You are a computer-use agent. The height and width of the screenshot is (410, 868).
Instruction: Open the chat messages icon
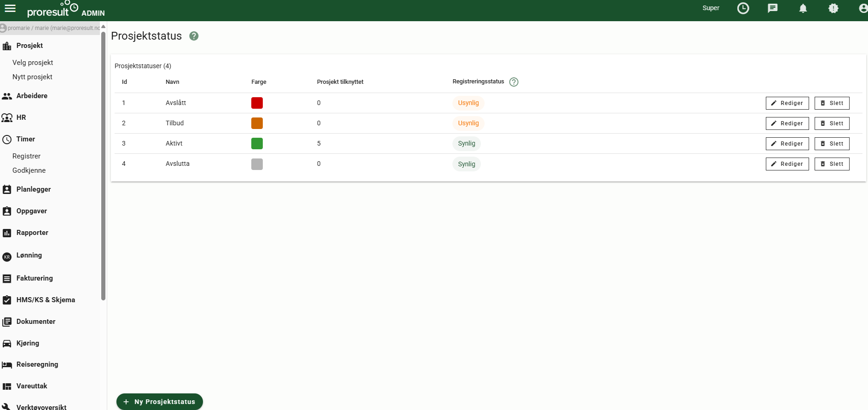[x=773, y=8]
